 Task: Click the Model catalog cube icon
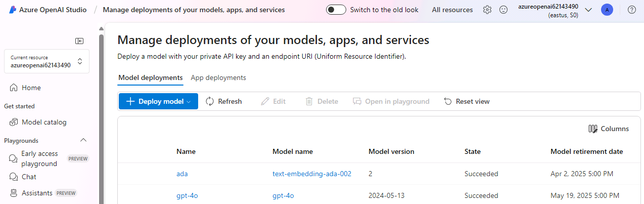coord(14,122)
